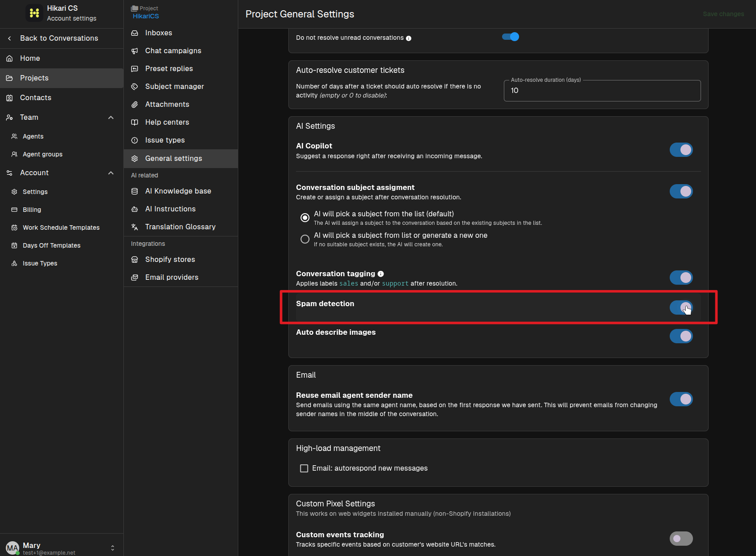
Task: Click the 'sales' label text
Action: (349, 284)
